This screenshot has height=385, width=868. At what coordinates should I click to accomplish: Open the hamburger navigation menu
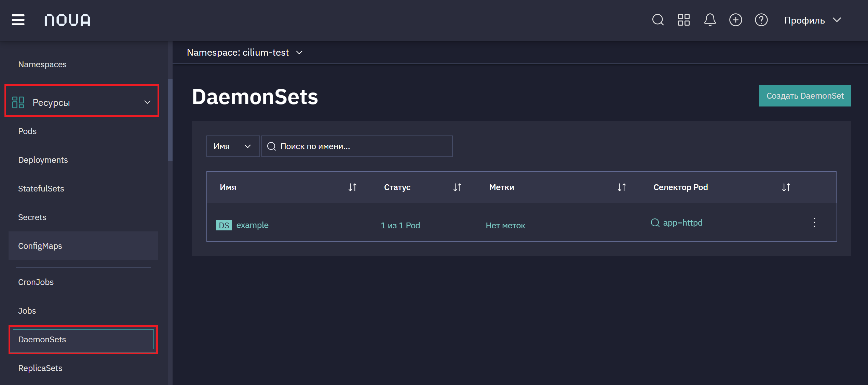coord(18,20)
